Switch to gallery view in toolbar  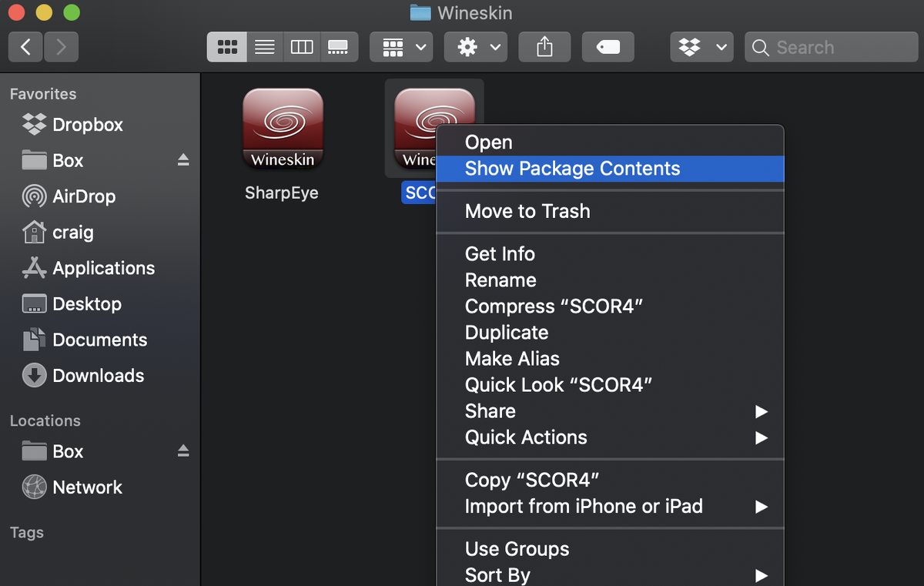pos(337,47)
